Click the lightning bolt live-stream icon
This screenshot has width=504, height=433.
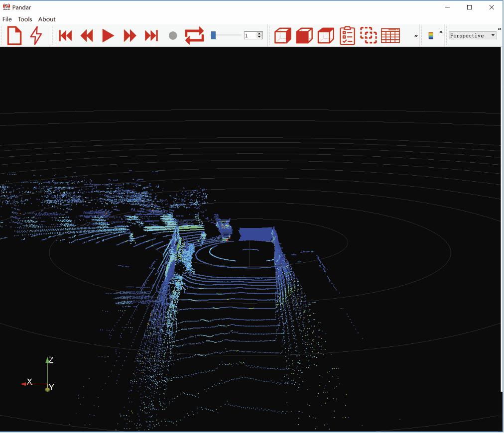36,35
